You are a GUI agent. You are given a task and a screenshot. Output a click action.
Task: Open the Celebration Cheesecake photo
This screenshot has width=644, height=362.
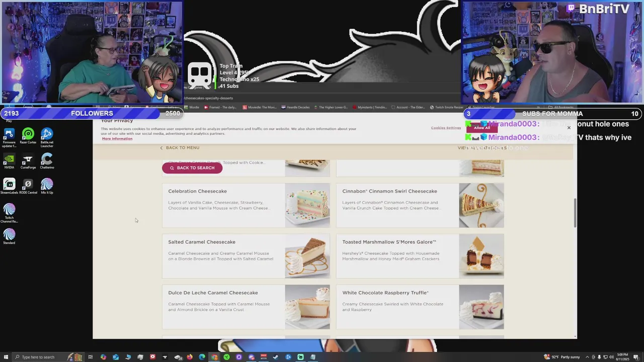tap(307, 205)
